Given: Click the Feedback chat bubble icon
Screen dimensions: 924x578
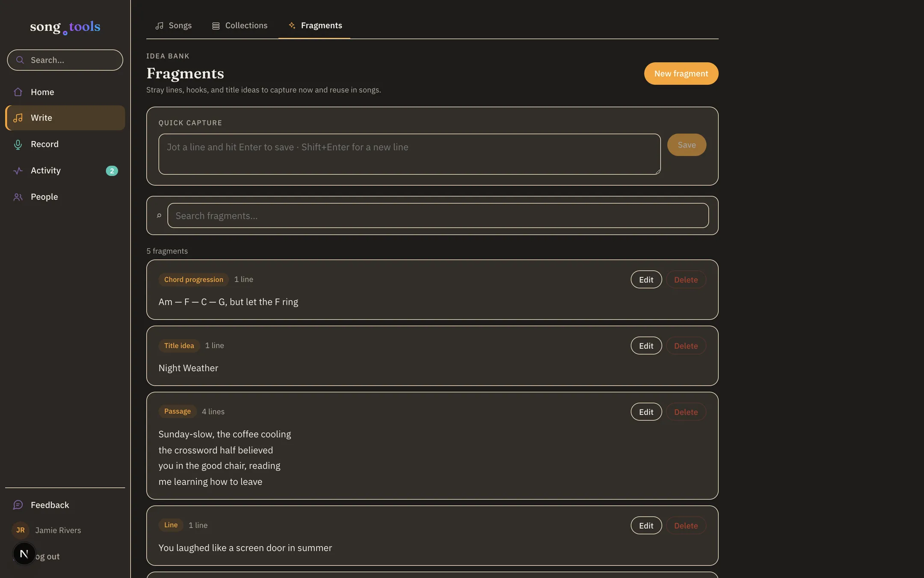Looking at the screenshot, I should pyautogui.click(x=18, y=505).
